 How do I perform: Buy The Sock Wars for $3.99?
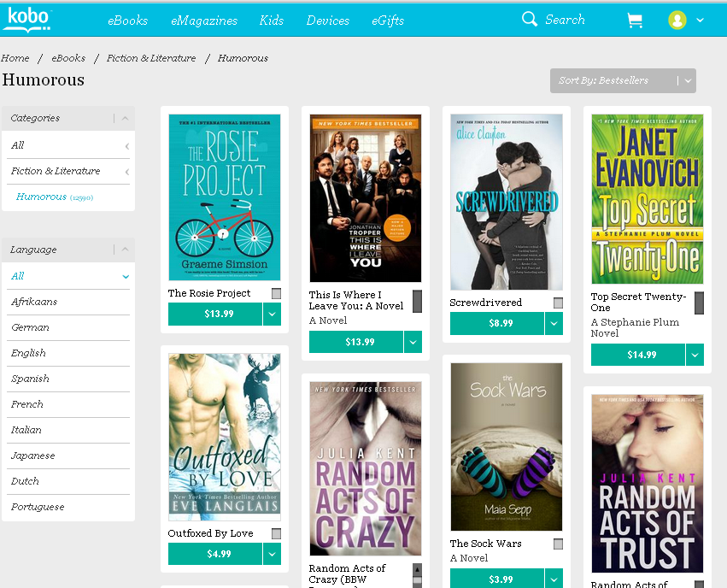tap(497, 579)
